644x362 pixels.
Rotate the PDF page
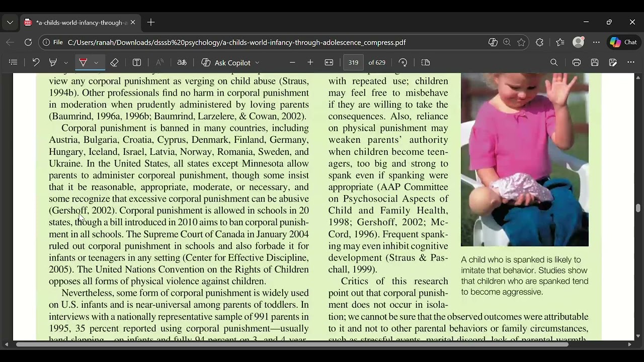click(403, 62)
